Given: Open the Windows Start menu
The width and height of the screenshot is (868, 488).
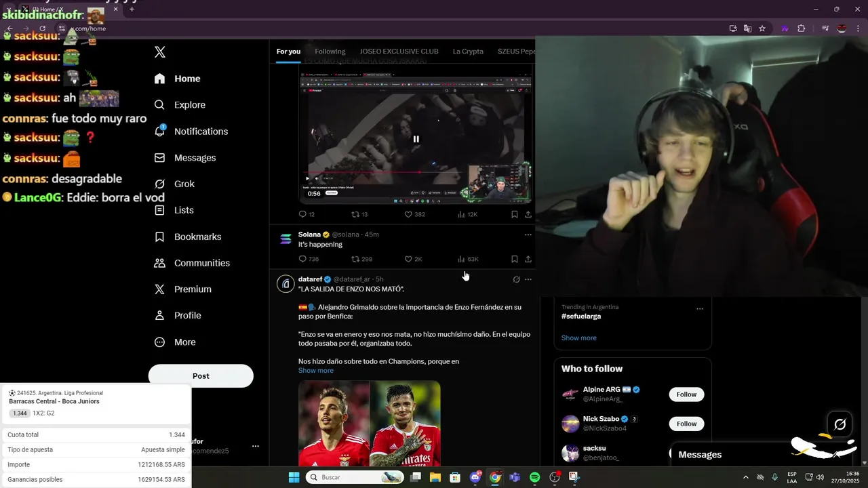Looking at the screenshot, I should [x=294, y=477].
